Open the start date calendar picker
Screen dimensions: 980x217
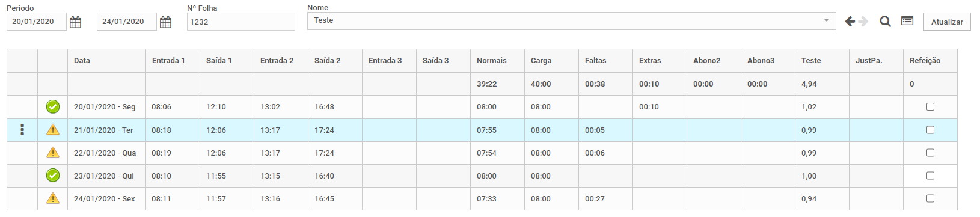point(75,22)
